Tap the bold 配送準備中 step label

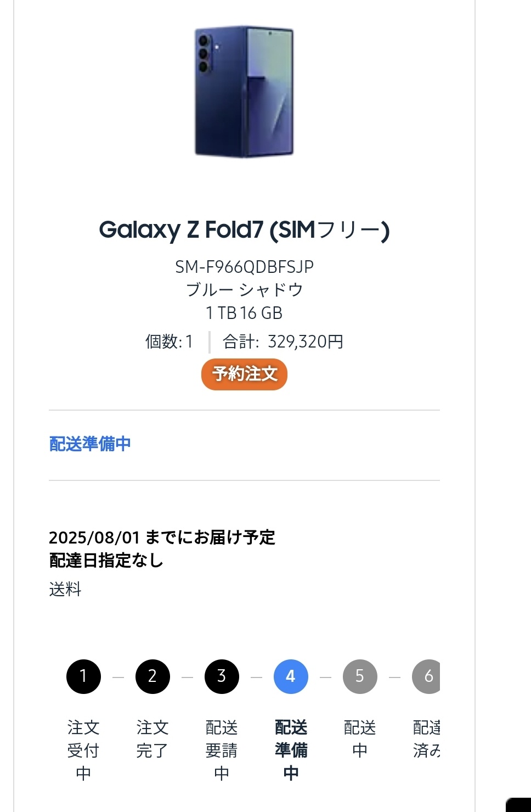pyautogui.click(x=291, y=750)
